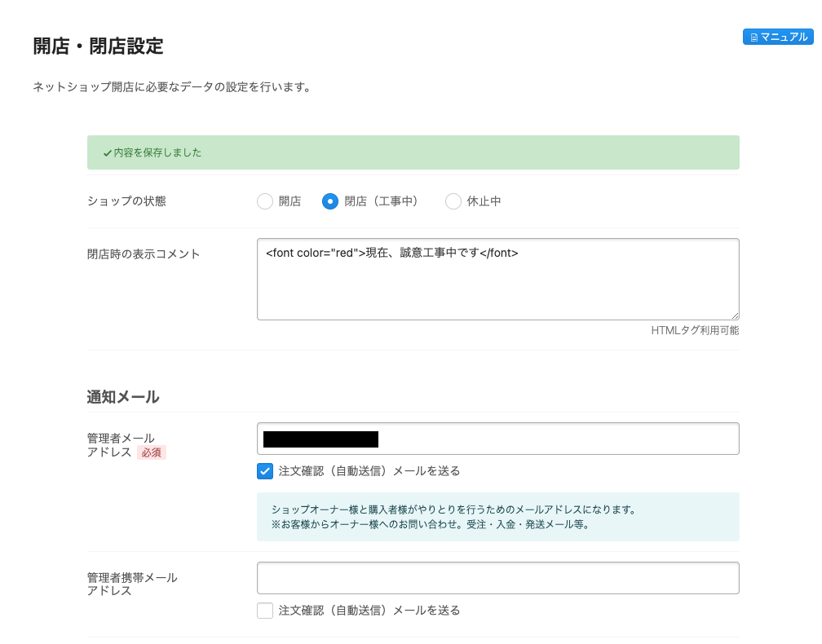Click the 管理者メールアドレス input field
This screenshot has height=644, width=822.
(x=497, y=439)
